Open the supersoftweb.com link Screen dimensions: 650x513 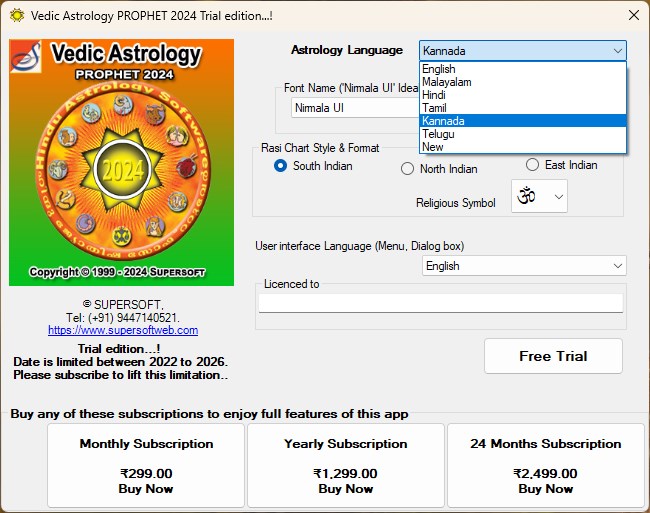point(123,330)
